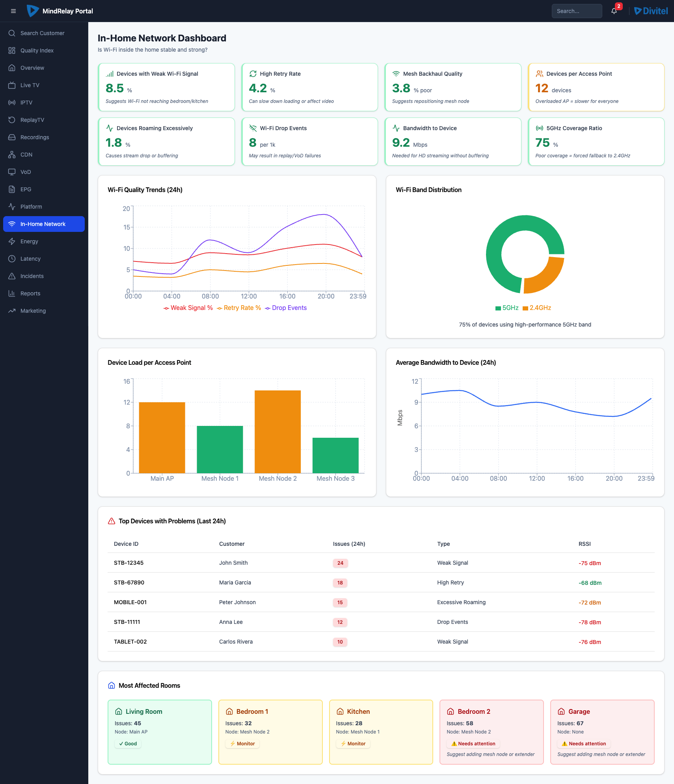
Task: Open the Reports menu item
Action: click(x=30, y=293)
